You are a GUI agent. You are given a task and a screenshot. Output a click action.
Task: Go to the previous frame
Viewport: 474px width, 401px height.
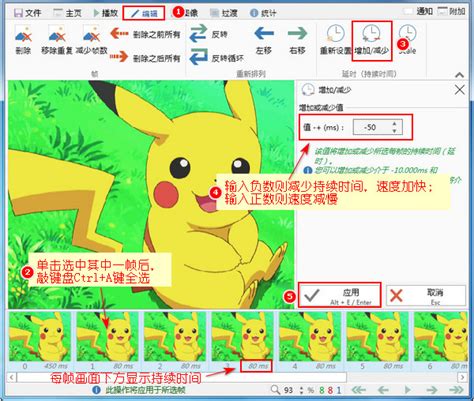pyautogui.click(x=383, y=389)
